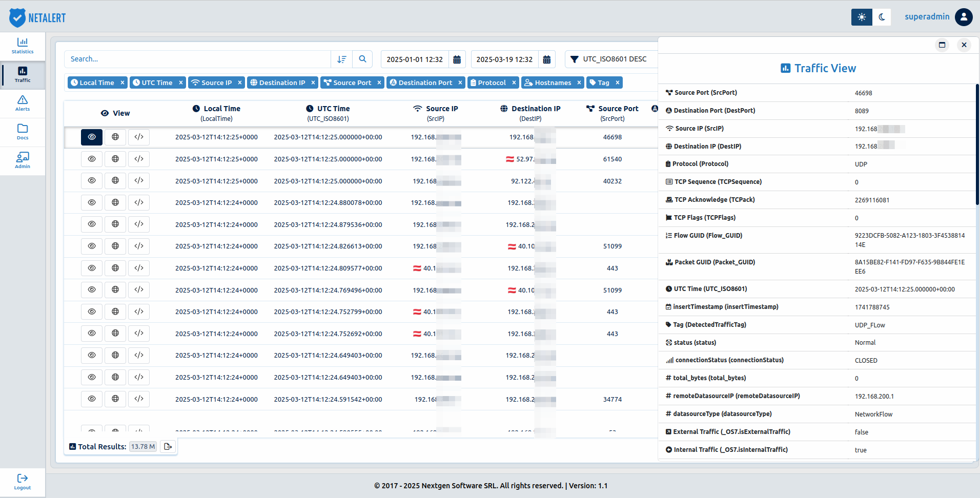
Task: Switch to dark theme moon icon
Action: (x=882, y=17)
